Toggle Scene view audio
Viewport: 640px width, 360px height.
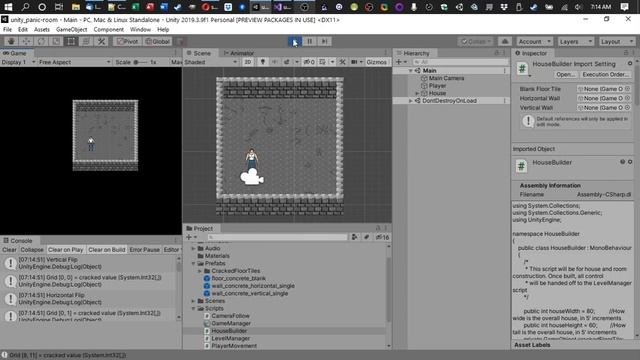(274, 62)
